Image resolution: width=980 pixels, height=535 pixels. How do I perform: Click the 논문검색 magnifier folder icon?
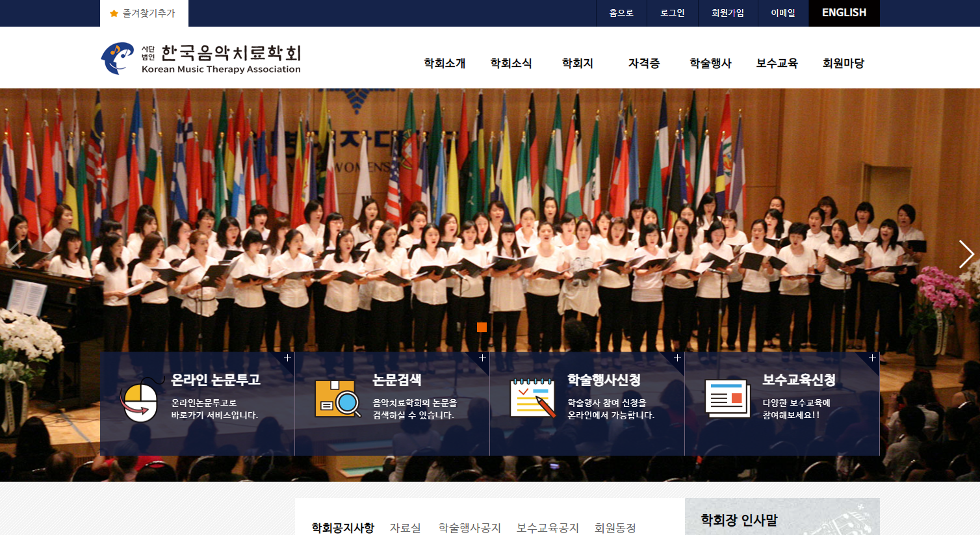tap(338, 398)
